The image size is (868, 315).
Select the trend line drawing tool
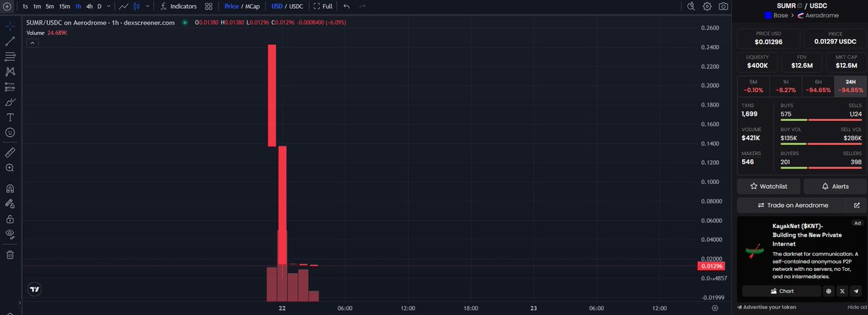tap(10, 41)
